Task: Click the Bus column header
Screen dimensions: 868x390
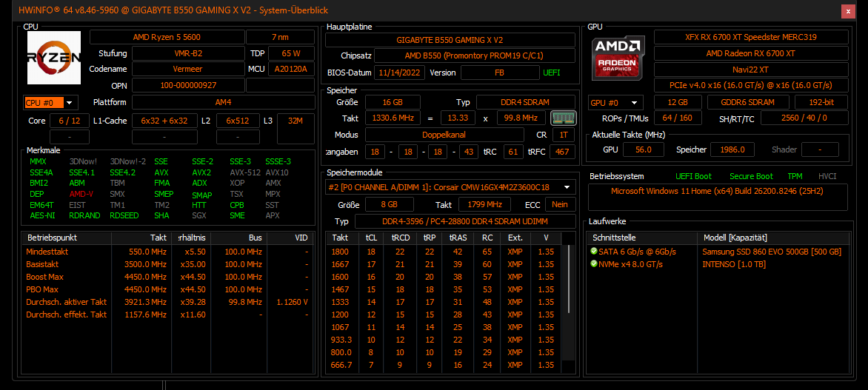Action: 239,238
